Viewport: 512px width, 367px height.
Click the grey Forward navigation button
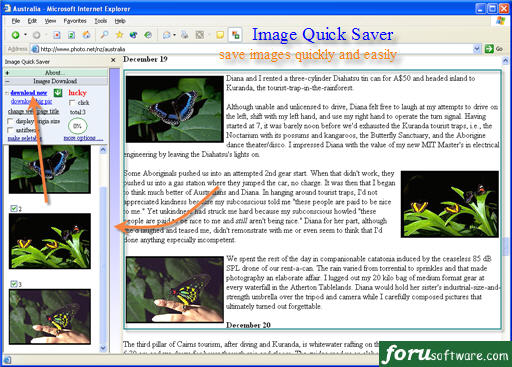tap(37, 35)
